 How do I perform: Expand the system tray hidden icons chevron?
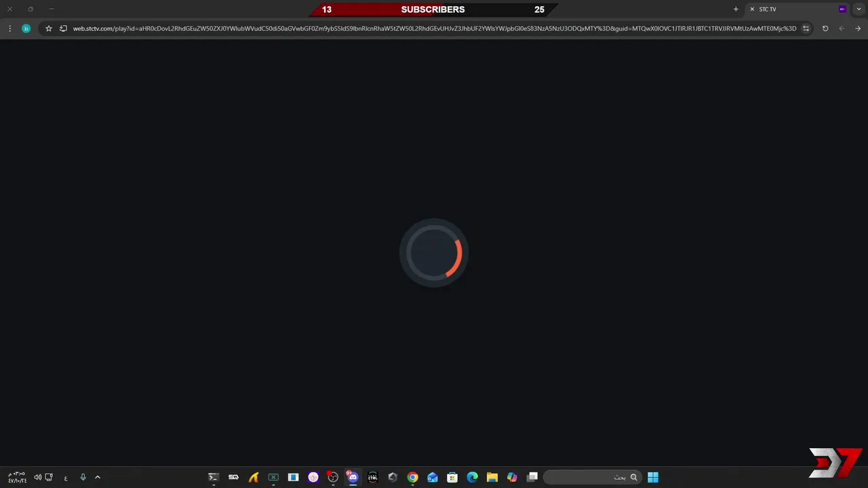point(98,477)
